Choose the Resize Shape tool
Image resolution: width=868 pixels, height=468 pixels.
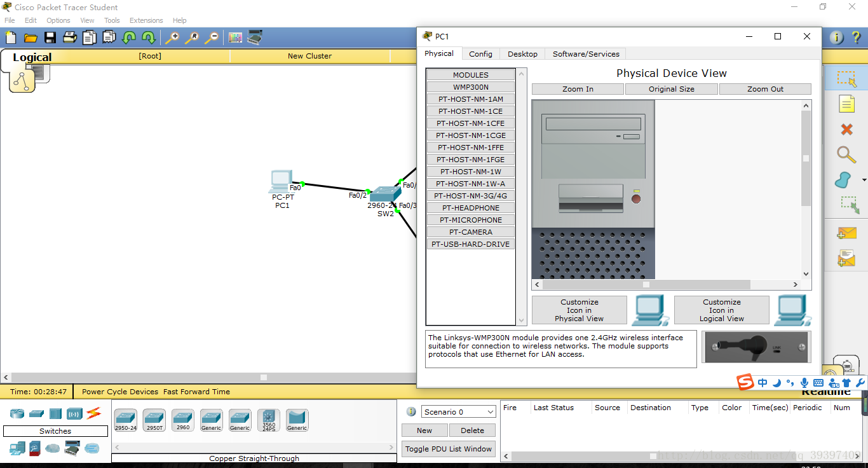pyautogui.click(x=850, y=204)
